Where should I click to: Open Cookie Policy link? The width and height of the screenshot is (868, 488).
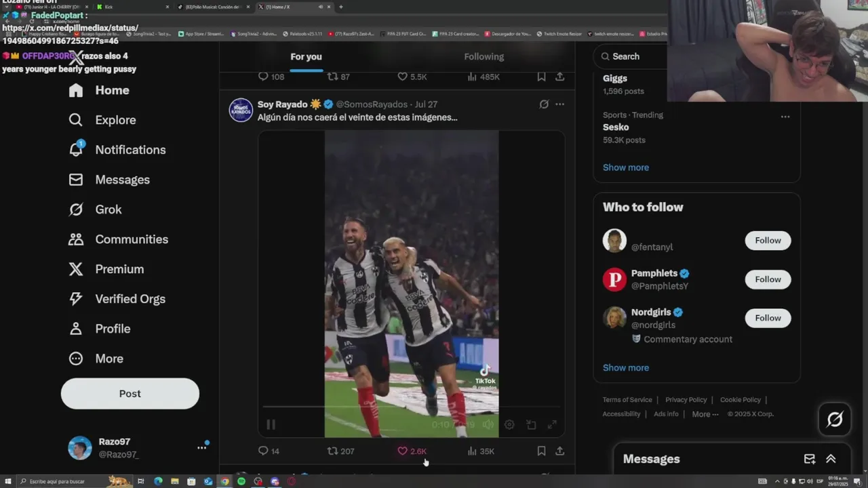[x=741, y=400]
